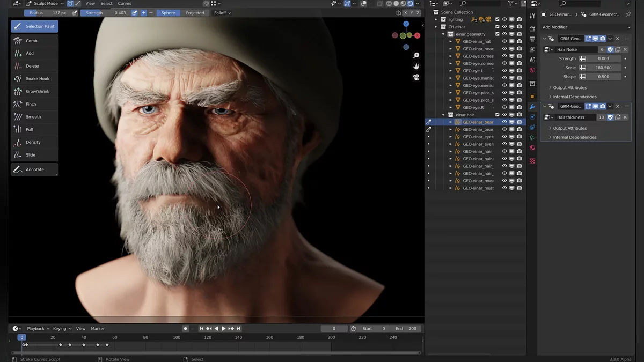Open the Add Modifier dropdown
This screenshot has height=362, width=644.
[586, 27]
